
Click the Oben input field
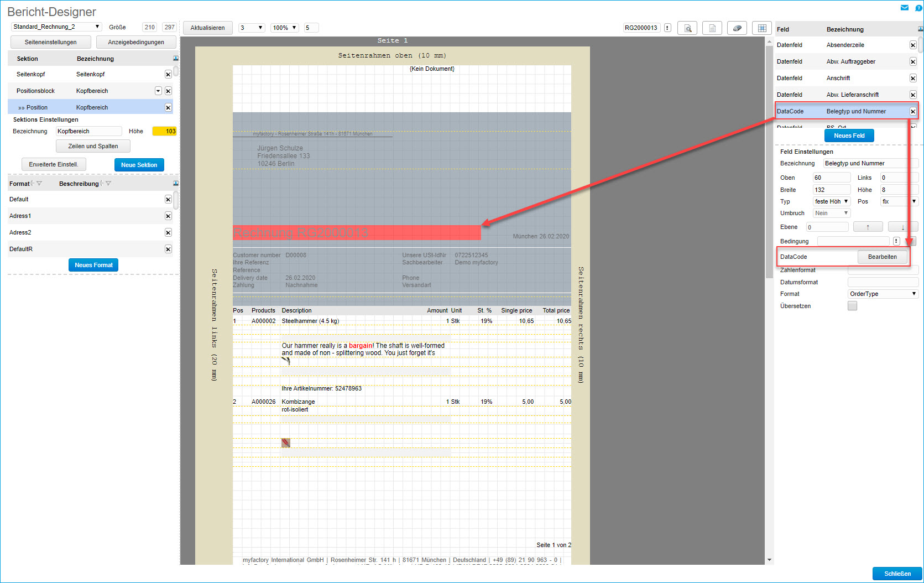pos(832,178)
